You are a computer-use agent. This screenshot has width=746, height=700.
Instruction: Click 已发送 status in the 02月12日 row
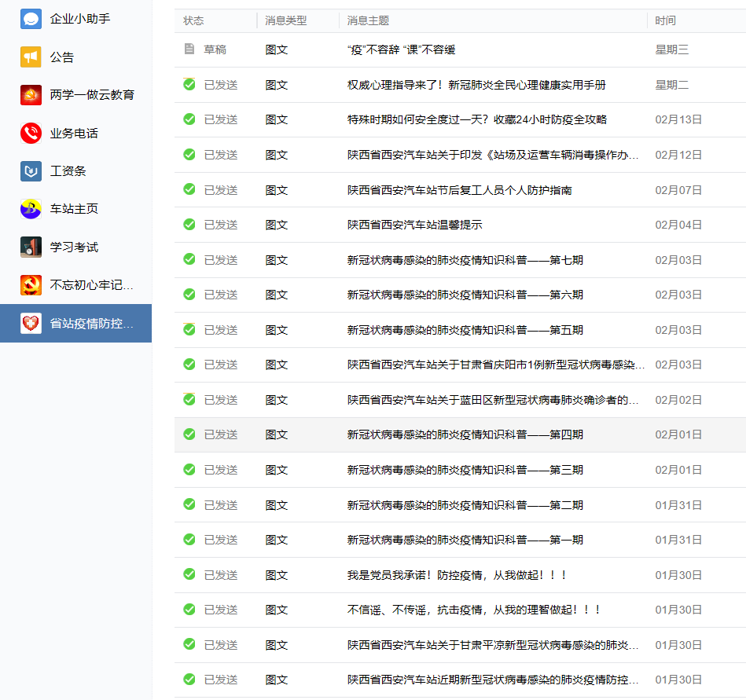pyautogui.click(x=221, y=155)
